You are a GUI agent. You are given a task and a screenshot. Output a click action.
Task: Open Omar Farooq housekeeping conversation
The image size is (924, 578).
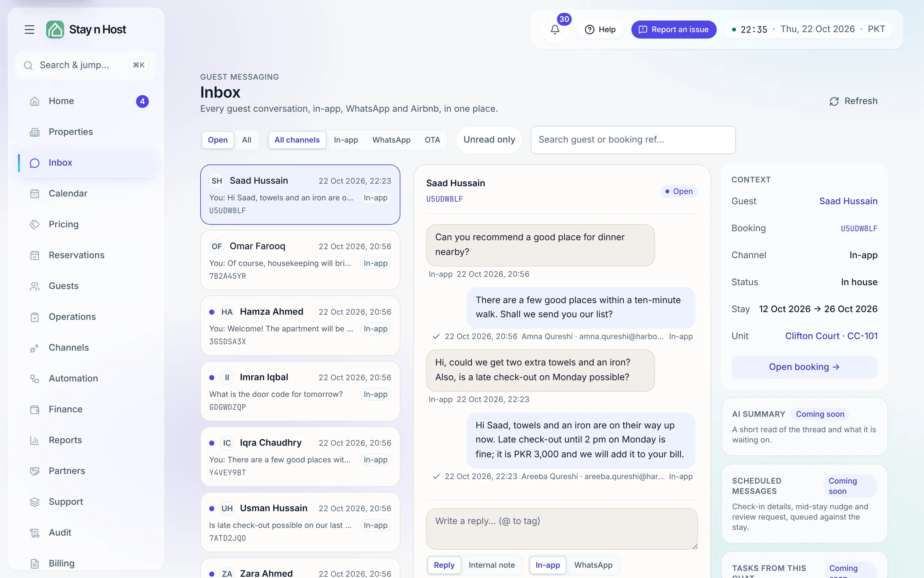(300, 260)
